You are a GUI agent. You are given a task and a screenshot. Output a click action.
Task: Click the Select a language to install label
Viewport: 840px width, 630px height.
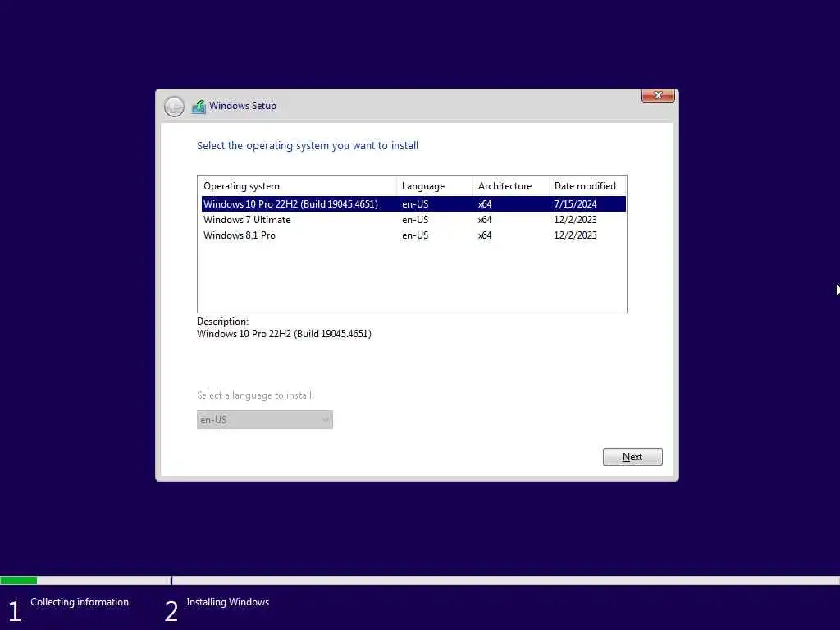click(256, 395)
